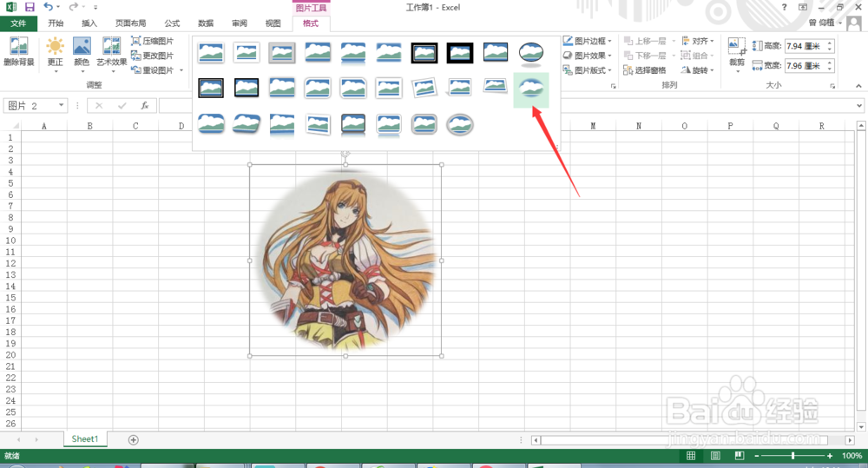The height and width of the screenshot is (468, 868).
Task: Click the Remove Background (删除背景) icon
Action: coord(19,51)
